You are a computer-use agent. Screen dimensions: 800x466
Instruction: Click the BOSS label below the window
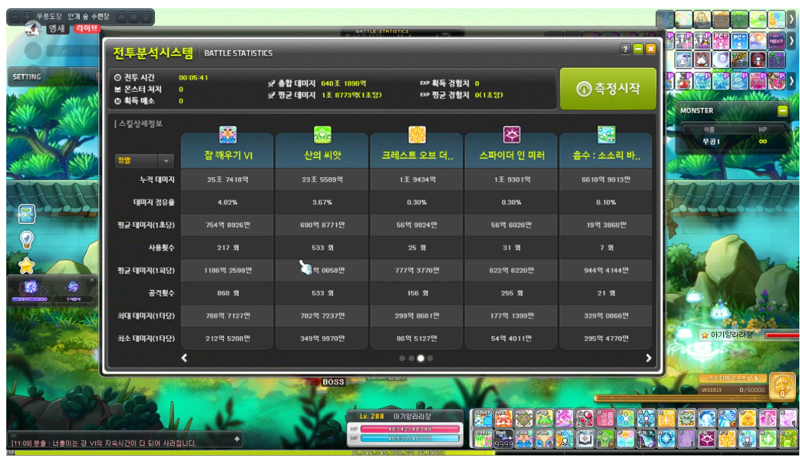(x=333, y=382)
